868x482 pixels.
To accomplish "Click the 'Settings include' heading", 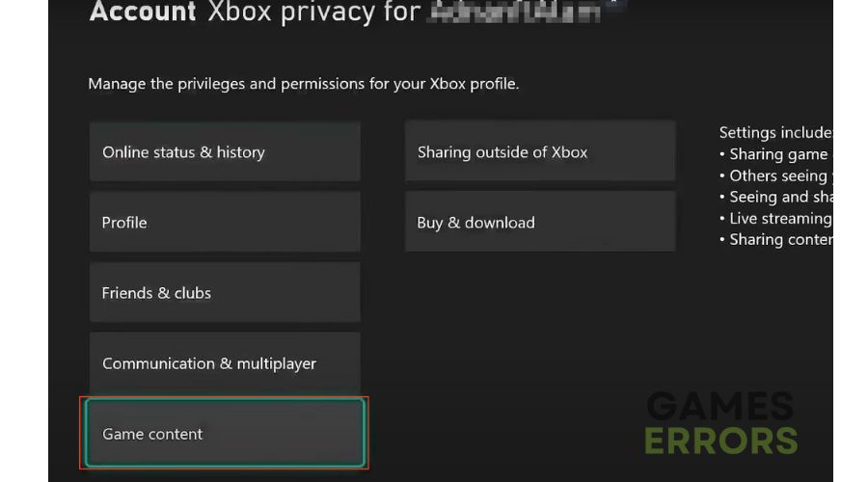I will click(x=775, y=133).
